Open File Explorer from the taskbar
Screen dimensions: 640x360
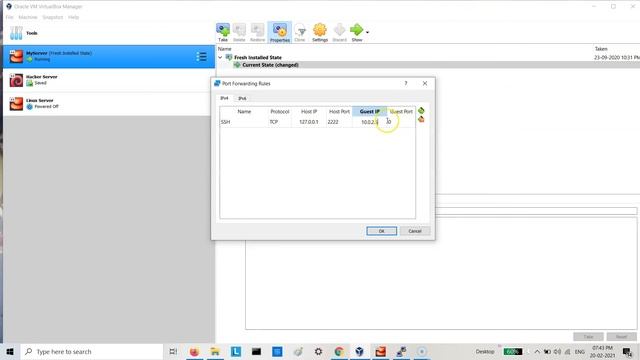[x=215, y=351]
